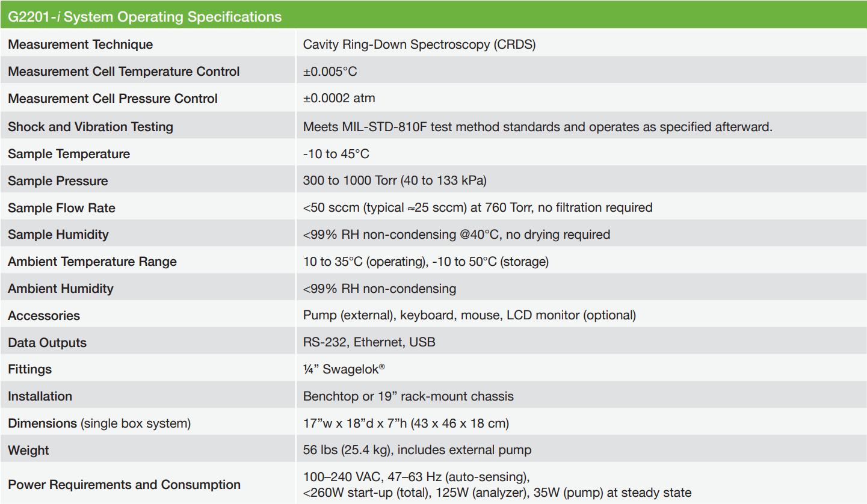
Task: Select 'Dimensions (single box system)' label
Action: coord(99,423)
